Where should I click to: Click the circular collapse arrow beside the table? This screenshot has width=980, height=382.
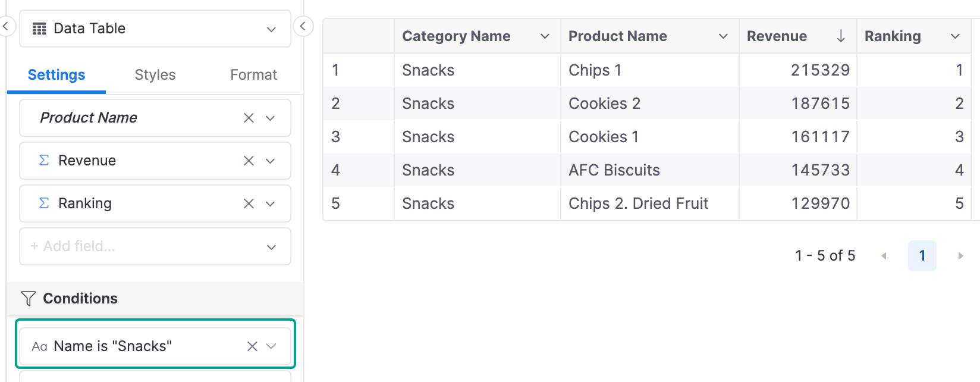pos(303,26)
